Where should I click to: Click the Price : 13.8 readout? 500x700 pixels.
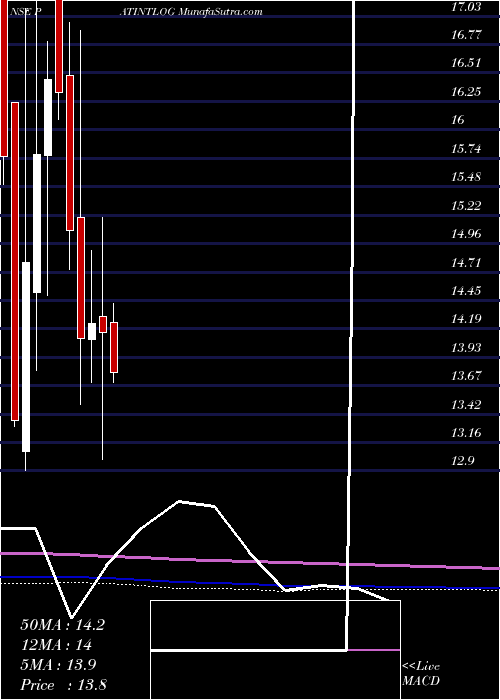[63, 684]
